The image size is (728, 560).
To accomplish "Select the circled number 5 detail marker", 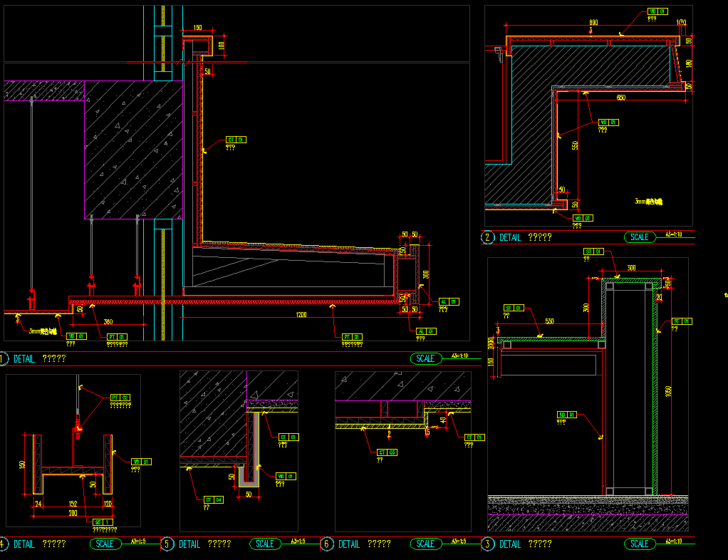I will pos(167,544).
